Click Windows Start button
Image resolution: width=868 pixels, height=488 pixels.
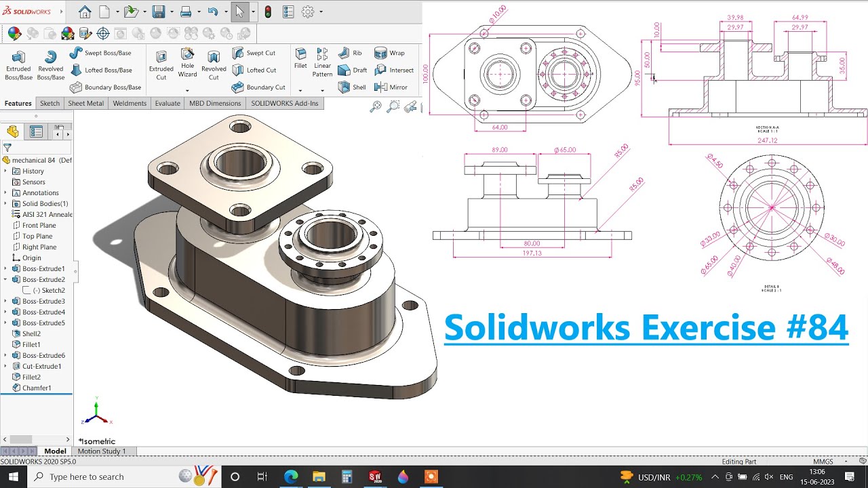(x=14, y=477)
